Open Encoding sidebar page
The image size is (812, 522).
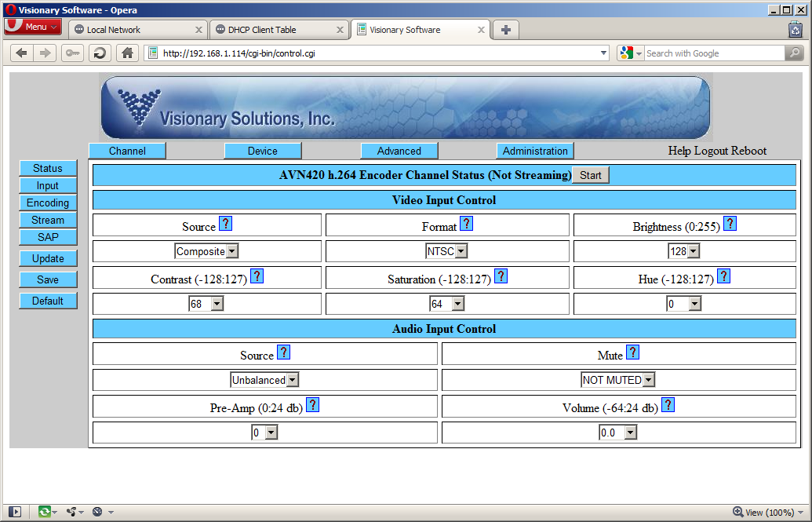48,203
